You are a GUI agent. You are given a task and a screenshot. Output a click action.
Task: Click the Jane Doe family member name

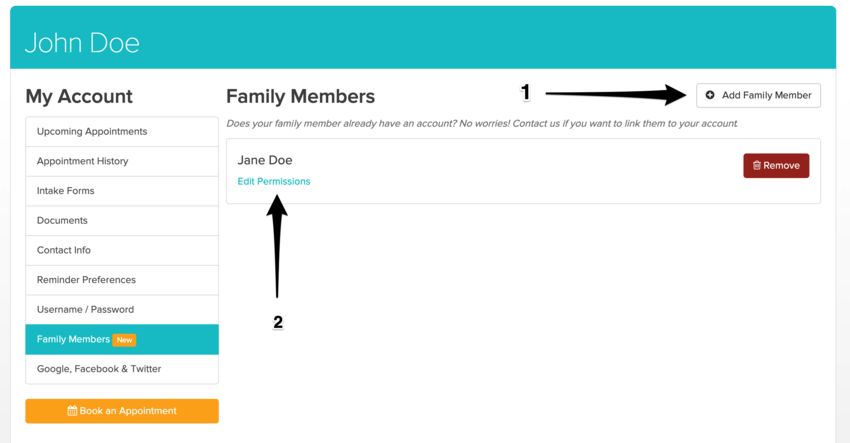(265, 160)
